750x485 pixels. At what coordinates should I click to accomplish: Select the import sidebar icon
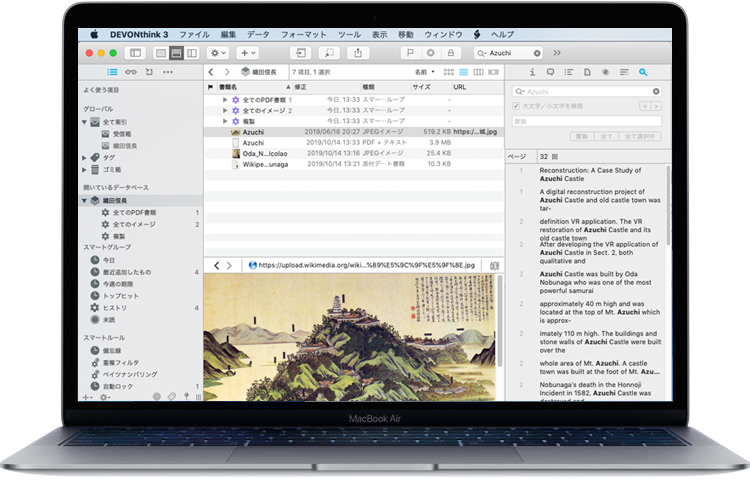coord(149,72)
